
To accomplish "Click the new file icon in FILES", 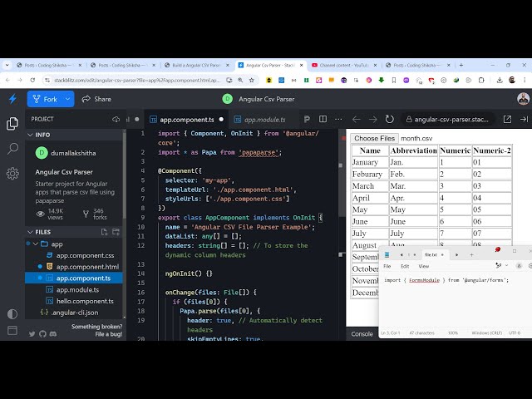I will coord(104,232).
